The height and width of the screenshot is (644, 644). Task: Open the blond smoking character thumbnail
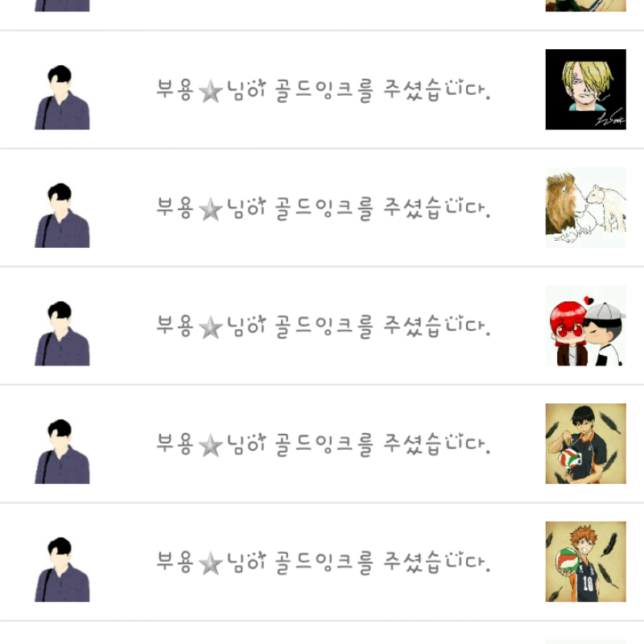(586, 89)
